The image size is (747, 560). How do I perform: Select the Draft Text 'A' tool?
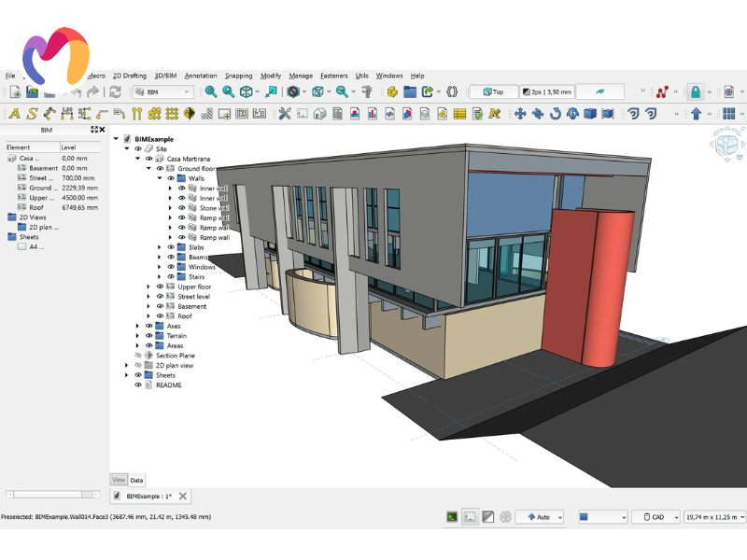[14, 114]
